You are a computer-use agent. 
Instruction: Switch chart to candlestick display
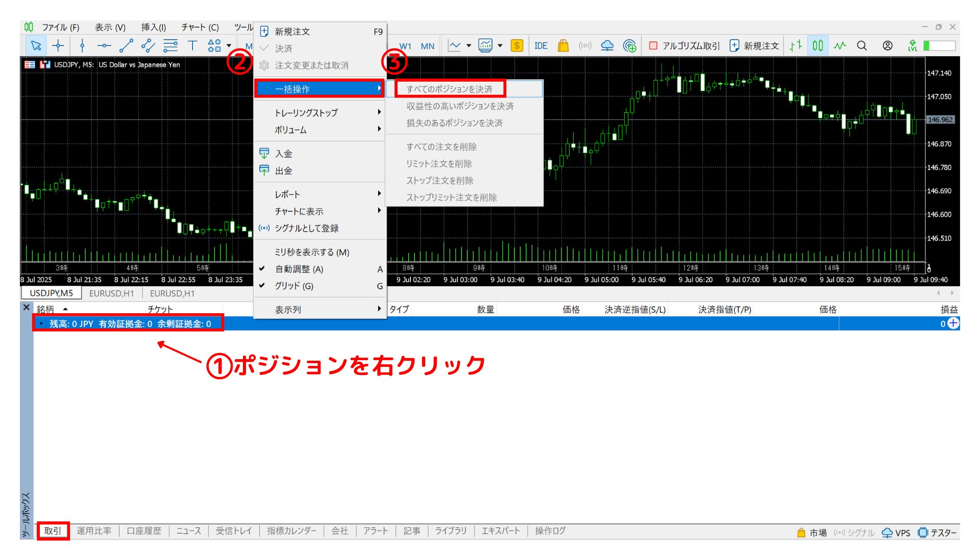pyautogui.click(x=817, y=45)
